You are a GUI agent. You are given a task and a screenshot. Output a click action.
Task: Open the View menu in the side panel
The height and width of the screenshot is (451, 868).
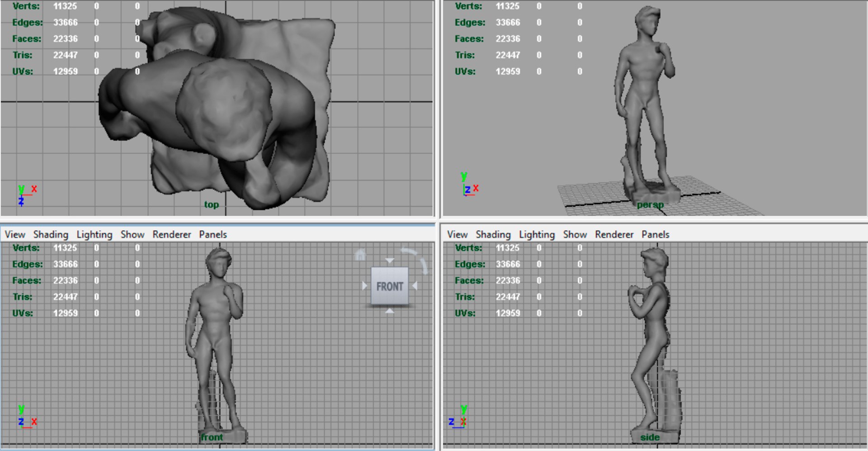pyautogui.click(x=458, y=234)
